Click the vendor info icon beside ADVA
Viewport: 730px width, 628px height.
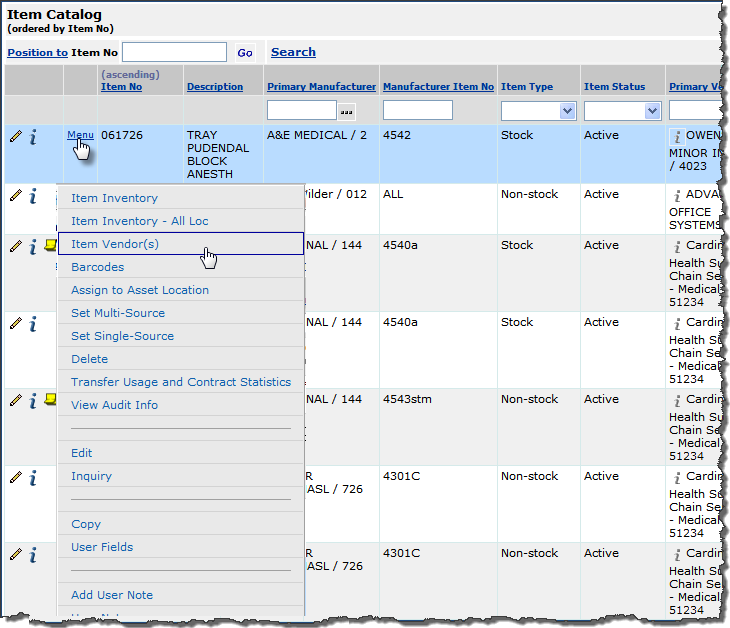677,195
